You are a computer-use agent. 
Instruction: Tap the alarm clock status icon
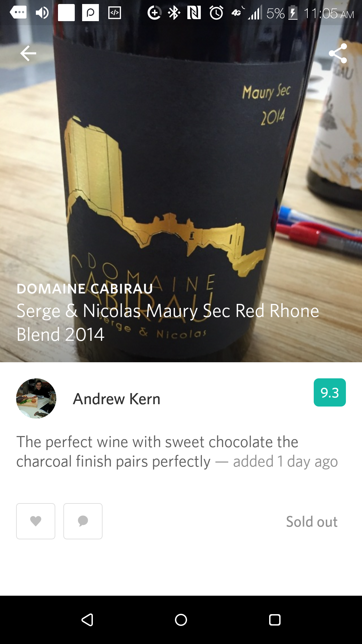tap(217, 13)
